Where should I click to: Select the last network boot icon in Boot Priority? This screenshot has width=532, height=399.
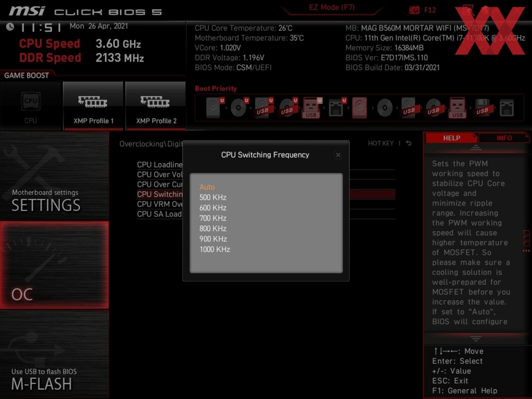507,108
